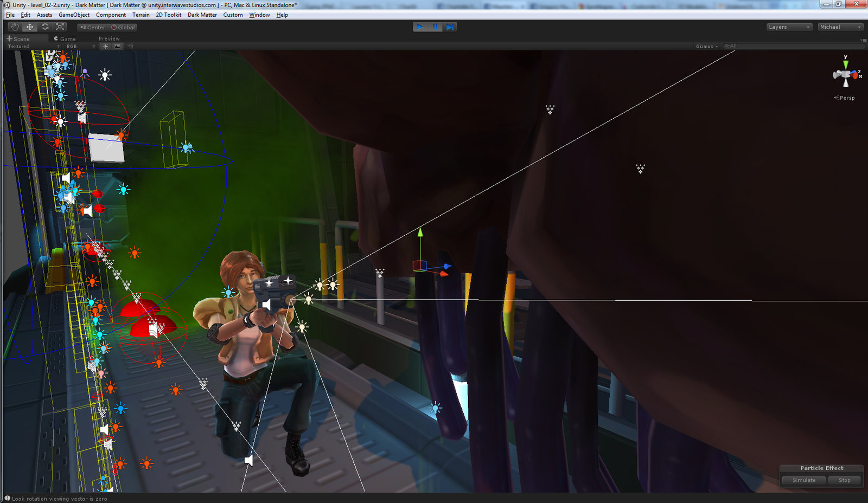The width and height of the screenshot is (868, 503).
Task: Click the Unity logo icon in the title bar
Action: click(6, 5)
